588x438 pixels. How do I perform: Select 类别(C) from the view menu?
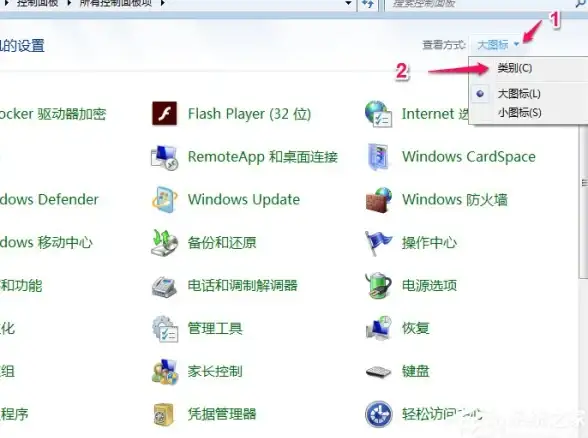pos(514,68)
